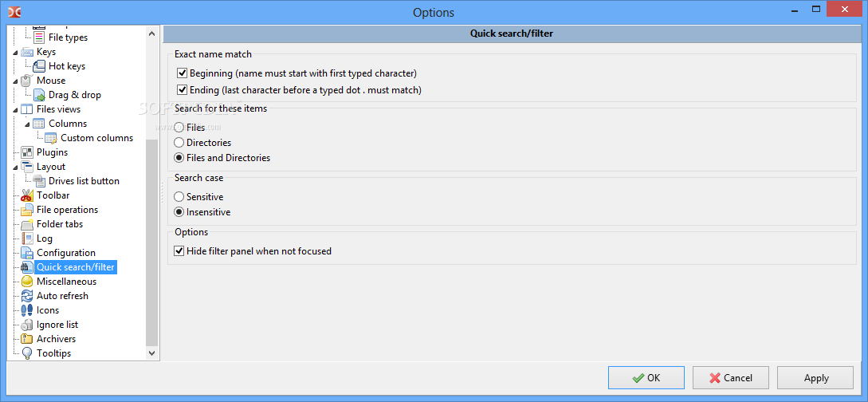This screenshot has width=868, height=402.
Task: Open the File operations settings page
Action: 67,210
